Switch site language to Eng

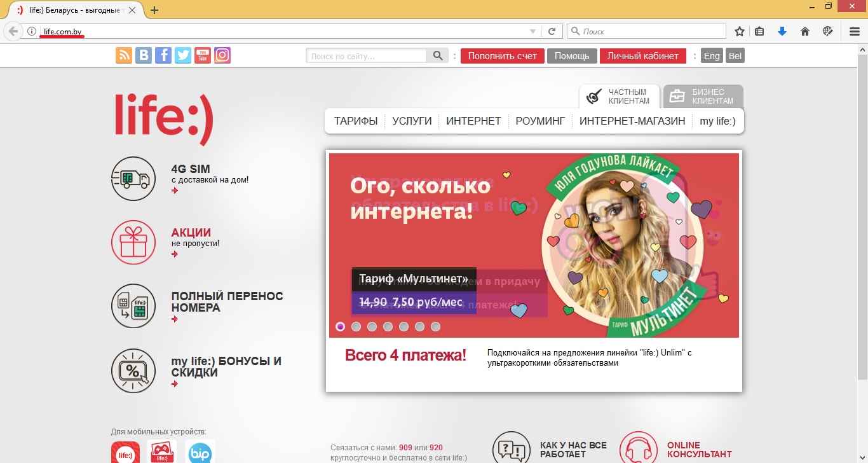pyautogui.click(x=711, y=55)
